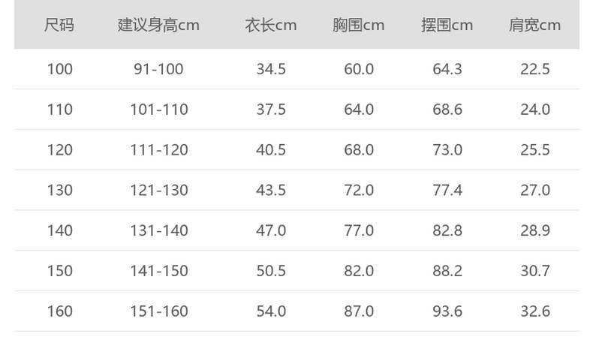Select the 77.4 hem circumference value
Viewport: 593px width, 364px height.
click(447, 190)
